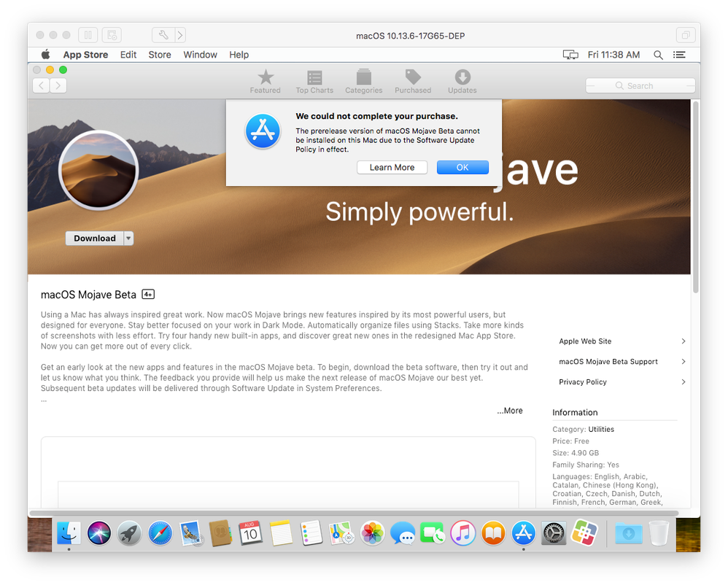Open Safari from the Dock
Image resolution: width=728 pixels, height=585 pixels.
[x=160, y=532]
